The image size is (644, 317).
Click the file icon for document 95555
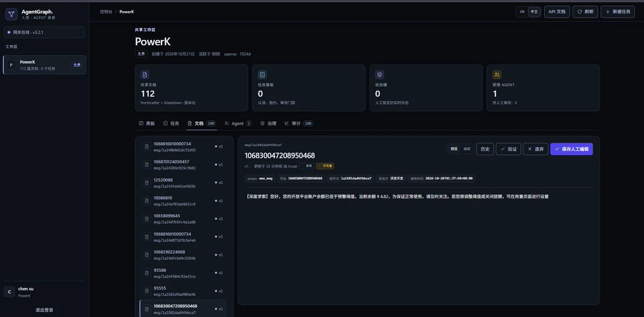[x=146, y=291]
